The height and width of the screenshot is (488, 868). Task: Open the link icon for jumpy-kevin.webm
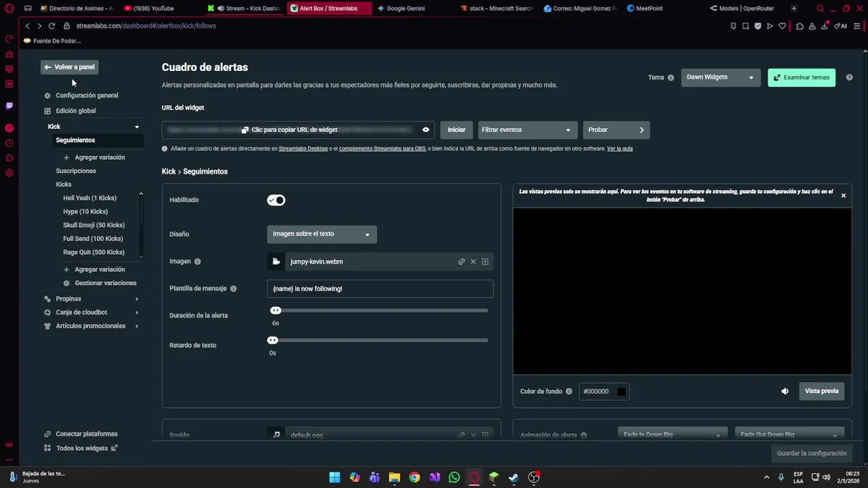pos(461,262)
